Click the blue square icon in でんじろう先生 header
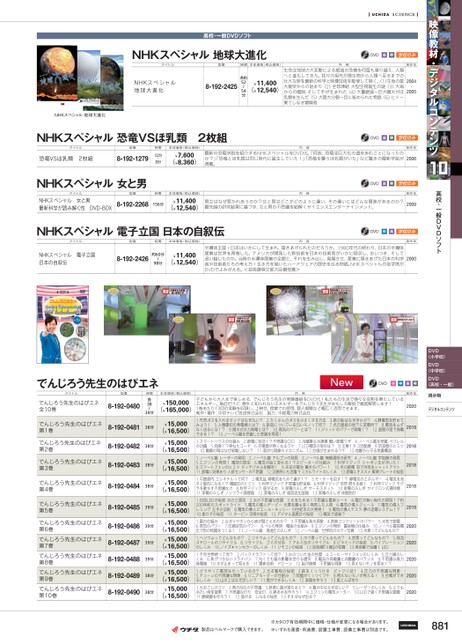This screenshot has height=644, width=462. [400, 383]
